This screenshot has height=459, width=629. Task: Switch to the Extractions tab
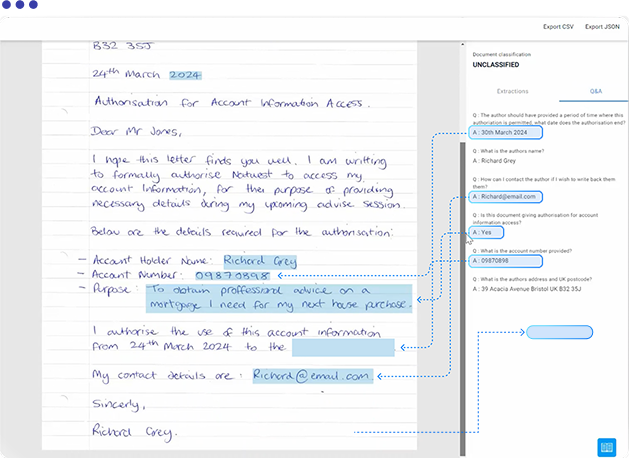click(512, 90)
